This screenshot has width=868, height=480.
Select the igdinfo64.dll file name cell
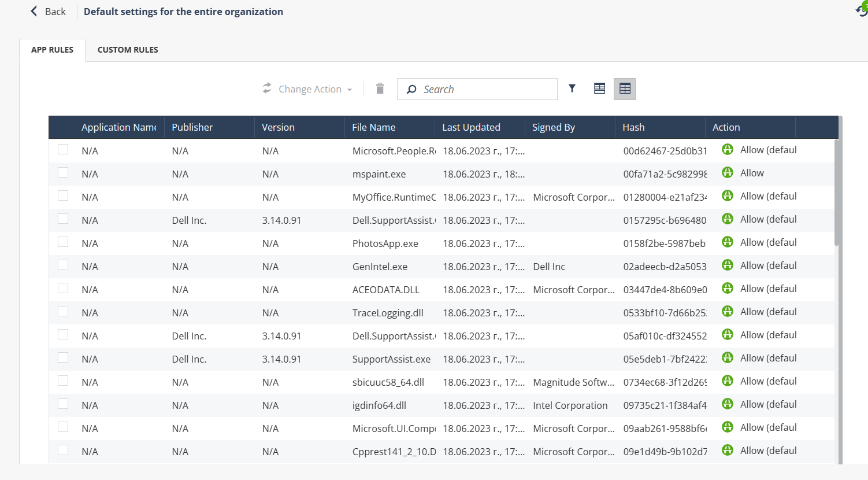(379, 405)
